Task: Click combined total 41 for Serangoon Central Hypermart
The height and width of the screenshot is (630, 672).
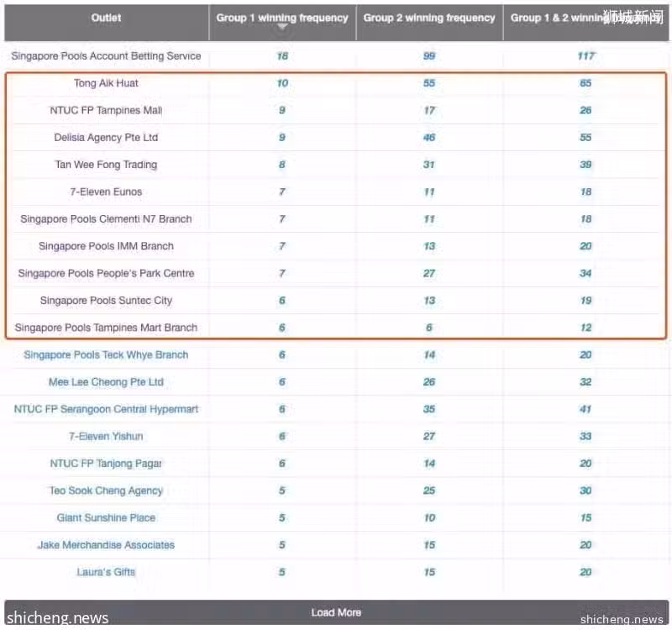Action: click(x=585, y=409)
